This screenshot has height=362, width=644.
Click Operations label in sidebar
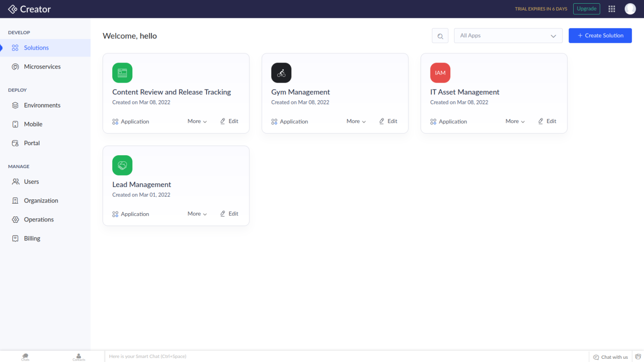pos(39,219)
